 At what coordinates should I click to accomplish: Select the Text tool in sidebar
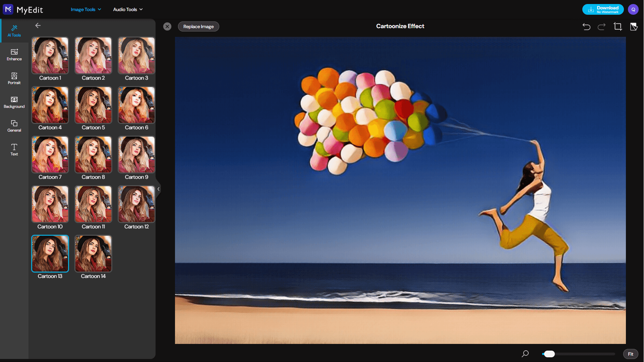(x=14, y=149)
